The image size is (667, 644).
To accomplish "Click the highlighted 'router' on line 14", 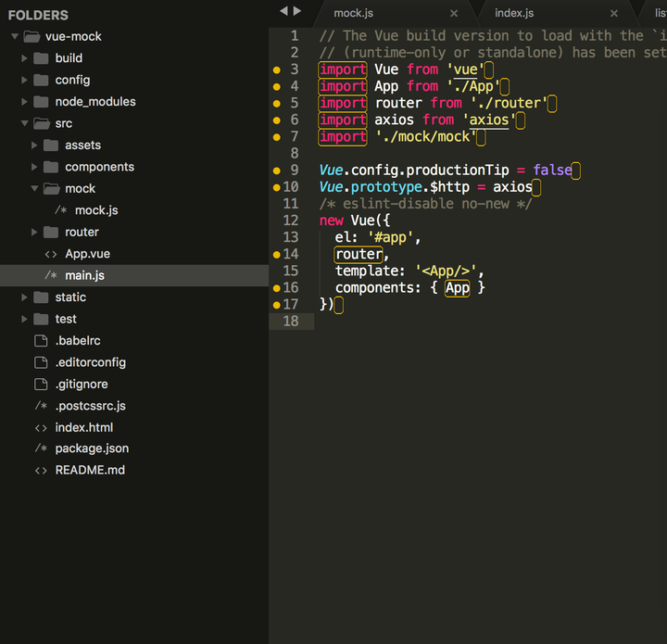I will pyautogui.click(x=359, y=255).
